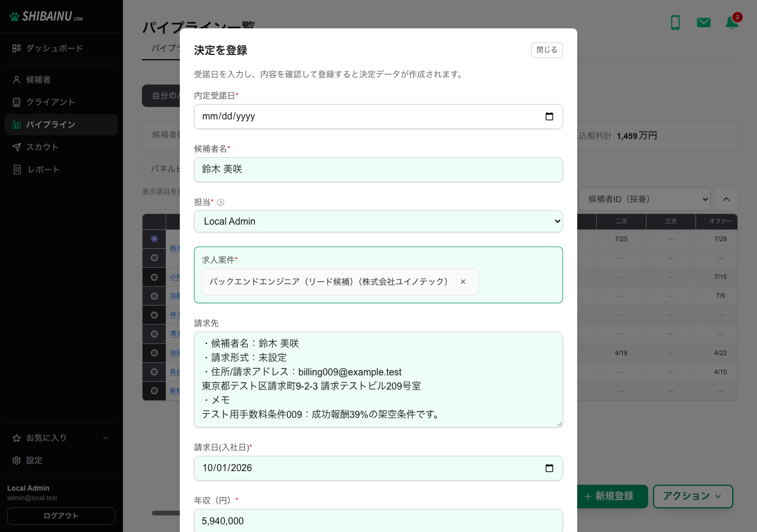Click the 7/25 cell in the table
Viewport: 757px width, 532px height.
pos(621,239)
